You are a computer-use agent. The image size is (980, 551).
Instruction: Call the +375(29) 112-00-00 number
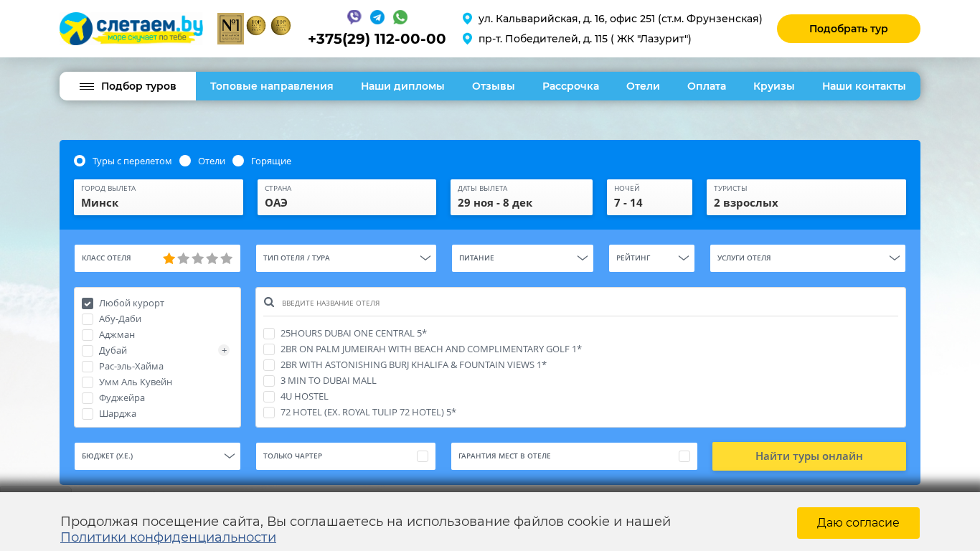[377, 39]
